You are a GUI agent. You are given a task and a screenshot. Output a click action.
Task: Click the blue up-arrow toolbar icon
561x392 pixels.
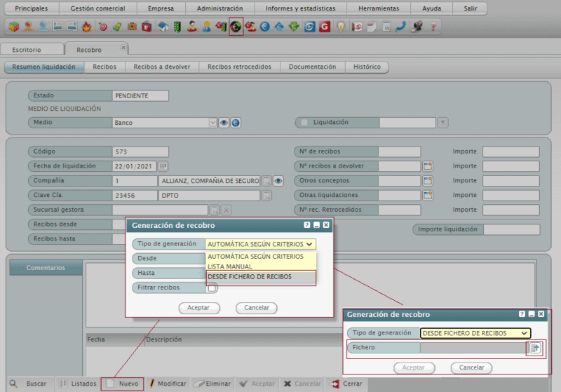(279, 27)
